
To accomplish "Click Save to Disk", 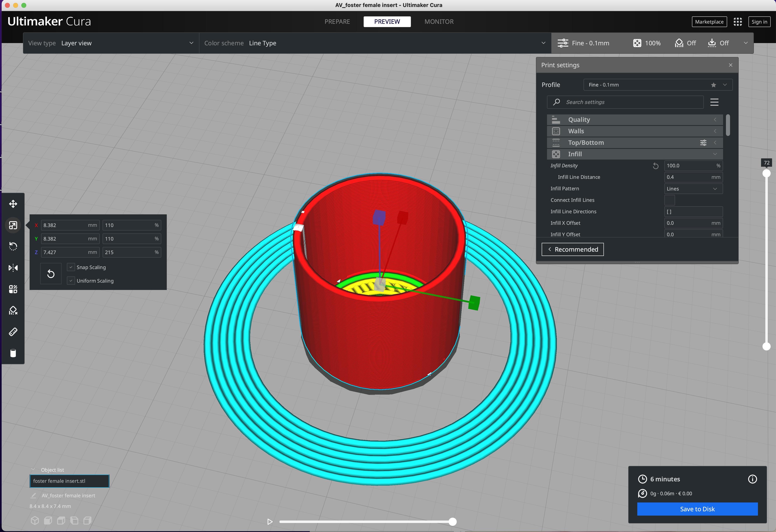I will (x=697, y=509).
